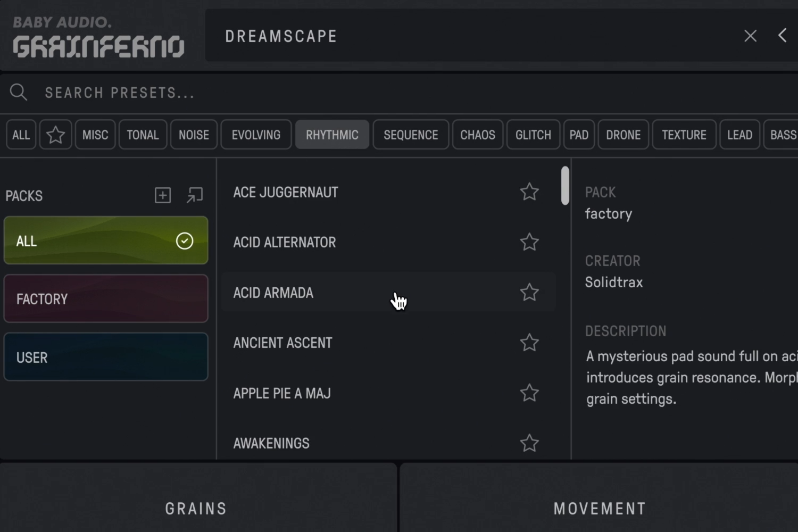Viewport: 798px width, 532px height.
Task: Collapse the preset browser with the chevron
Action: coord(782,36)
